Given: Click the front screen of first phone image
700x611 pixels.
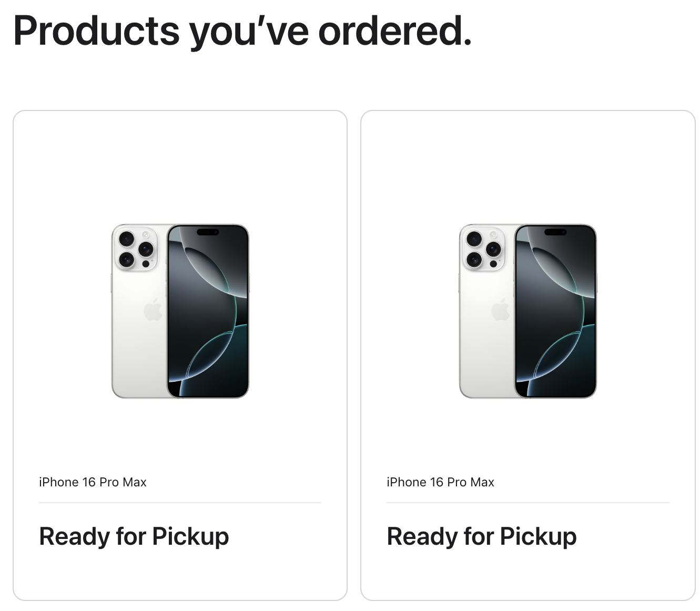Looking at the screenshot, I should coord(208,315).
